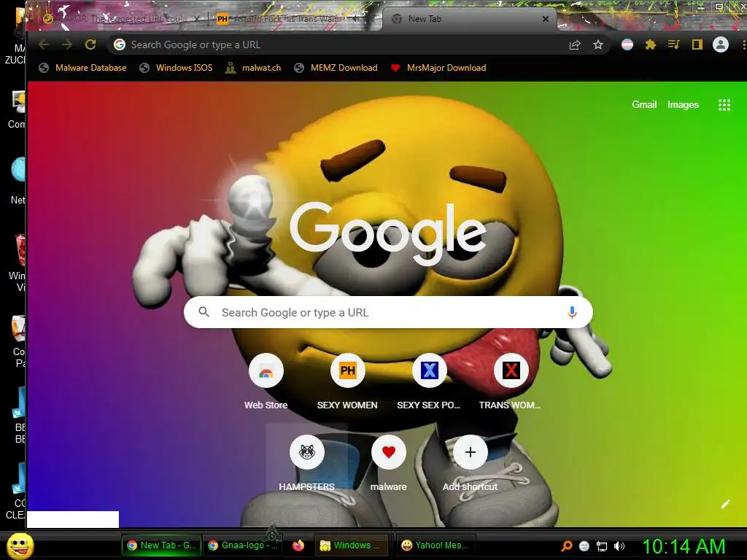Go forward with the forward arrow
This screenshot has width=747, height=560.
coord(67,44)
